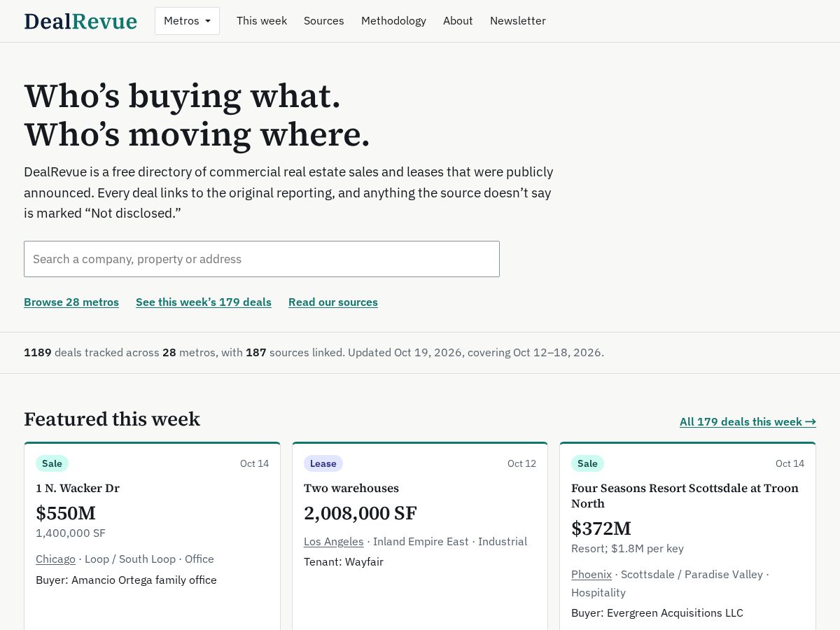Open the Two warehouses deal title
Viewport: 840px width, 630px height.
point(351,488)
